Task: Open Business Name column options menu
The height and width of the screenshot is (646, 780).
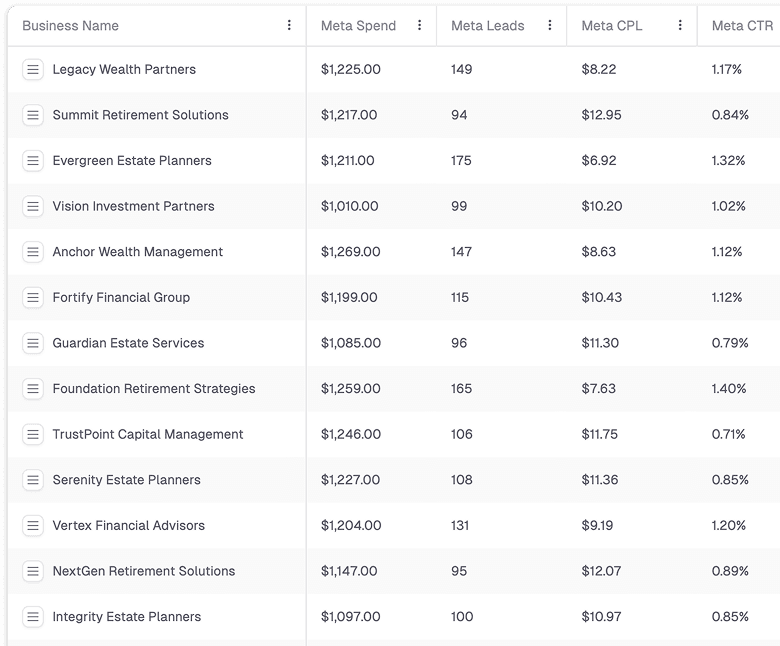Action: tap(289, 26)
